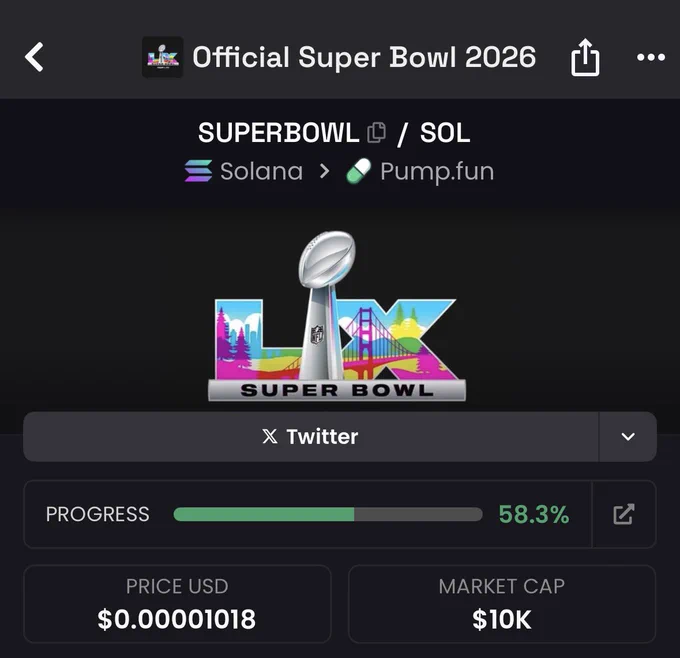This screenshot has height=658, width=680.
Task: Click the Solana chain logo
Action: tap(199, 171)
